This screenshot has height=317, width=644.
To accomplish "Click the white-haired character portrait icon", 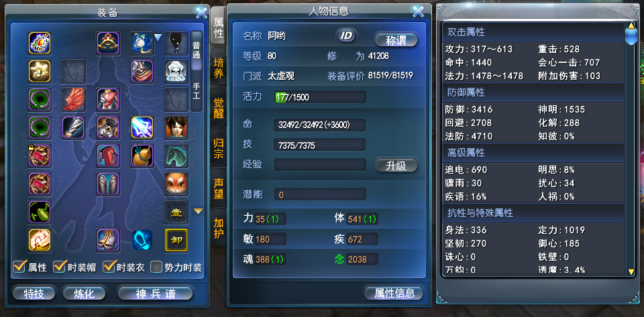I will point(176,71).
